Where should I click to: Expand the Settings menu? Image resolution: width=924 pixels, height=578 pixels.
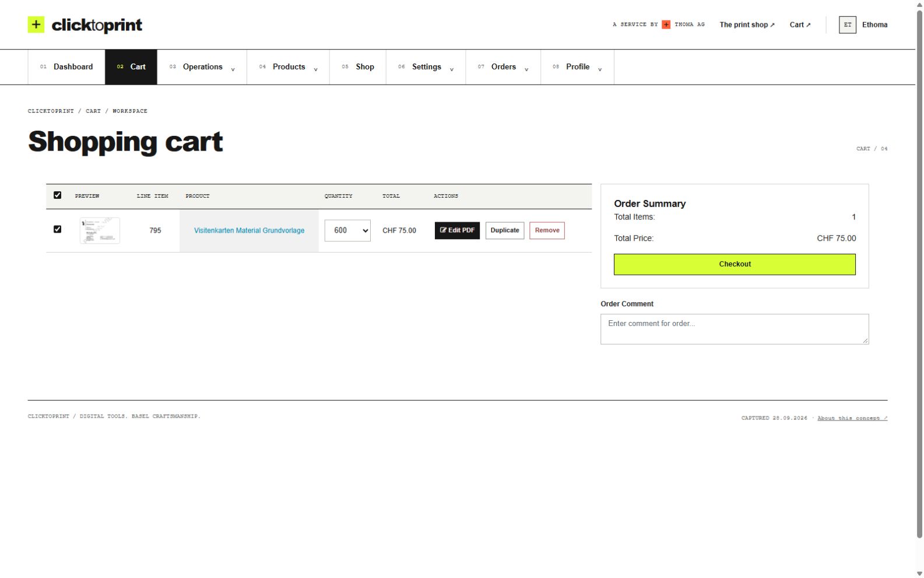[426, 67]
